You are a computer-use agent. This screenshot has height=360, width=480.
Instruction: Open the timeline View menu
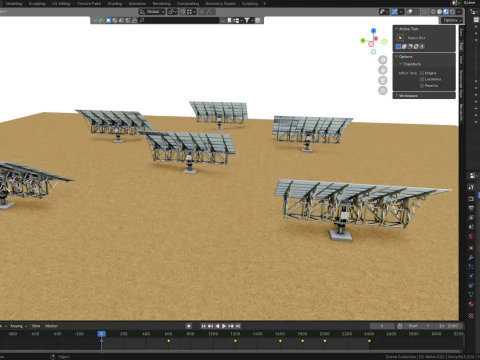(36, 326)
